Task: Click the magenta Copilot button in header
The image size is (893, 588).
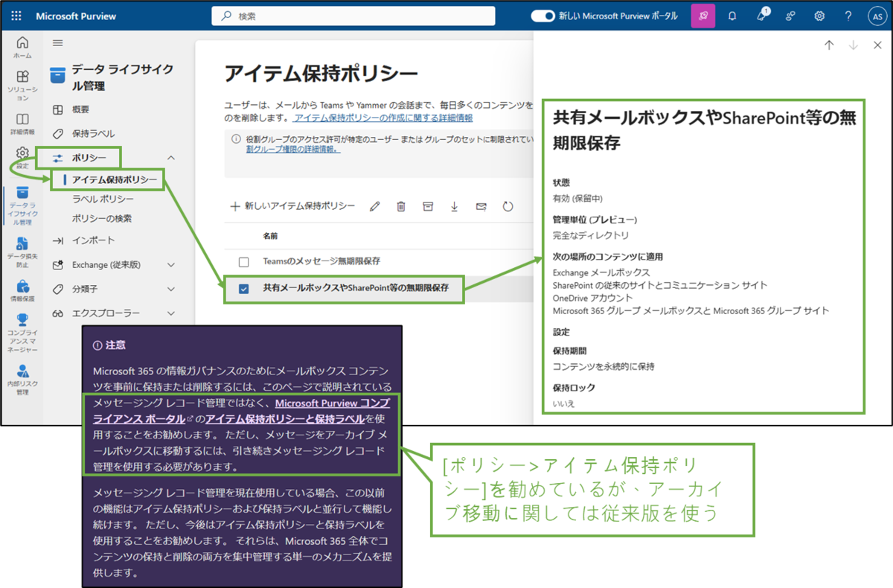Action: tap(702, 16)
